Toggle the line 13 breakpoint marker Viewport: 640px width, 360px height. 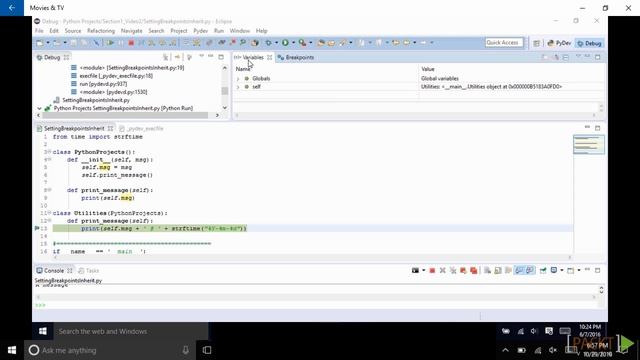(x=37, y=228)
